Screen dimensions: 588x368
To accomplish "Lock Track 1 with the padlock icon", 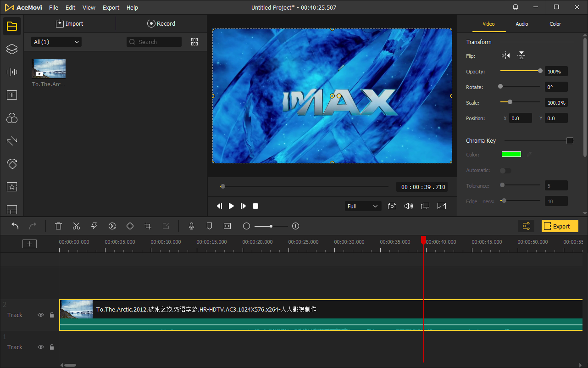I will (x=52, y=347).
